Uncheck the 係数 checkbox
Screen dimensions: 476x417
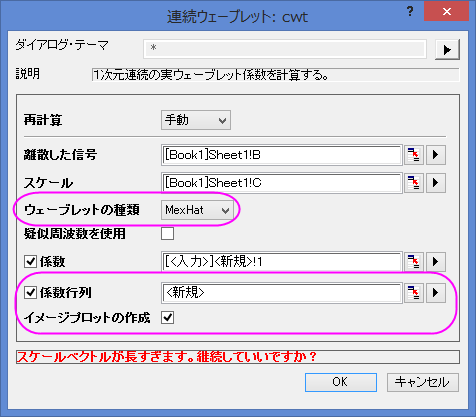pos(30,262)
